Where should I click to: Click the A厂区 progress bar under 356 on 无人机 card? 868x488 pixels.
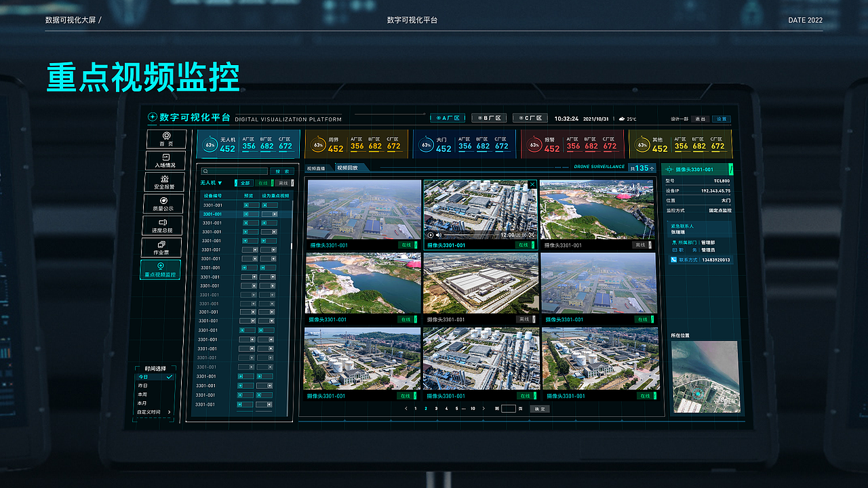click(x=249, y=151)
